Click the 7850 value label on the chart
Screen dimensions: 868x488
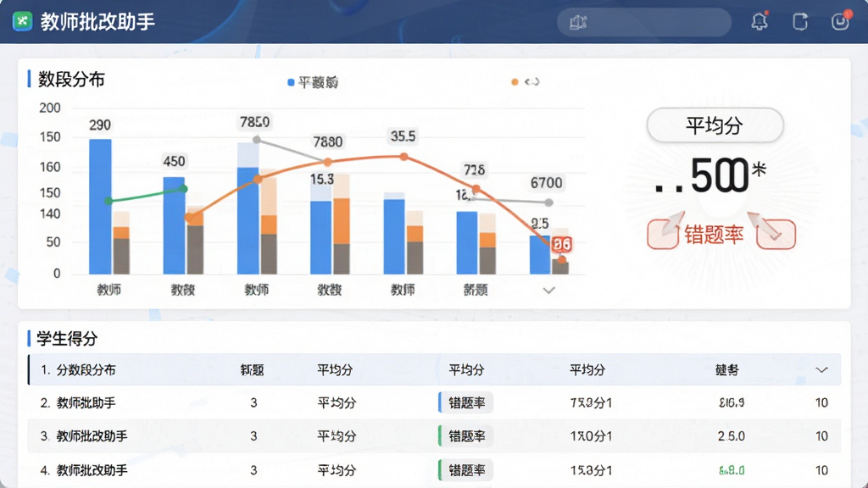pos(254,122)
